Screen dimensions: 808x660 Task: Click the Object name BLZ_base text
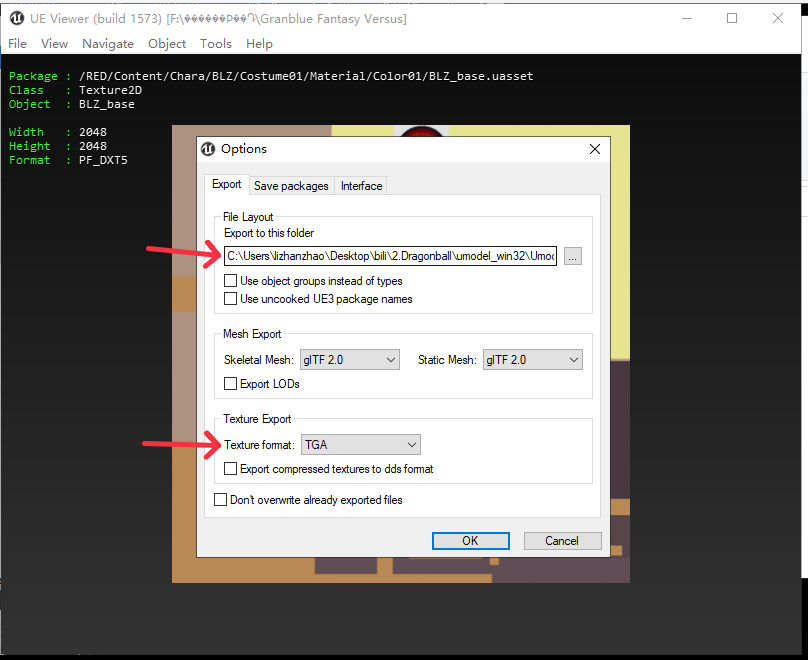tap(107, 104)
